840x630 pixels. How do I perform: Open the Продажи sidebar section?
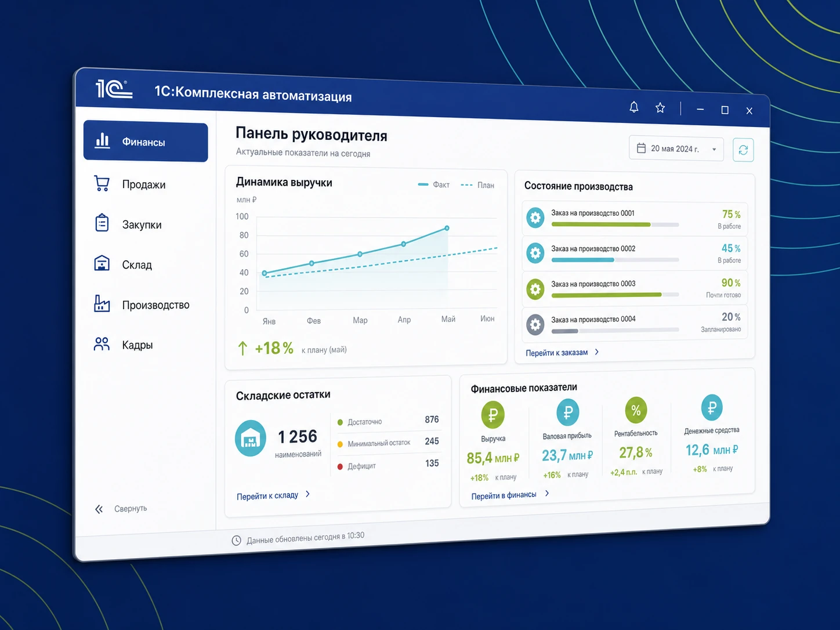[x=145, y=184]
